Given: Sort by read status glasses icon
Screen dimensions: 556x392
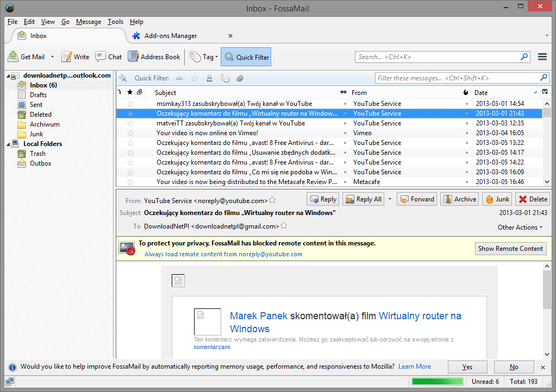Looking at the screenshot, I should tap(343, 92).
